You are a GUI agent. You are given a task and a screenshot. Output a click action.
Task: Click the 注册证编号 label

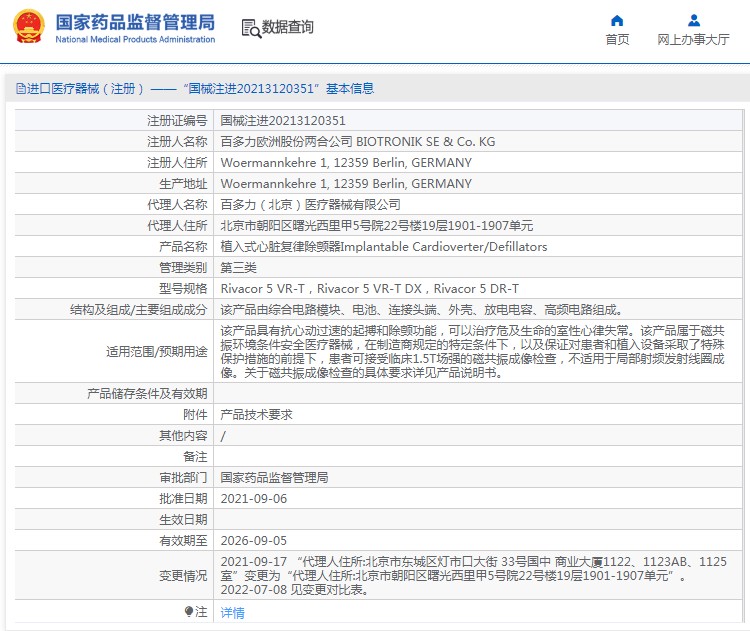click(x=177, y=121)
